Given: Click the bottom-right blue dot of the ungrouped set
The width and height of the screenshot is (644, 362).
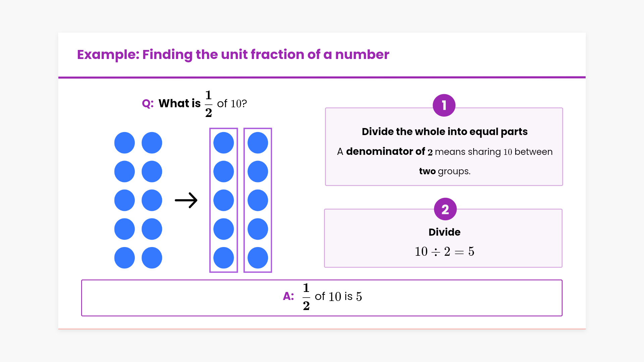Looking at the screenshot, I should [x=152, y=258].
